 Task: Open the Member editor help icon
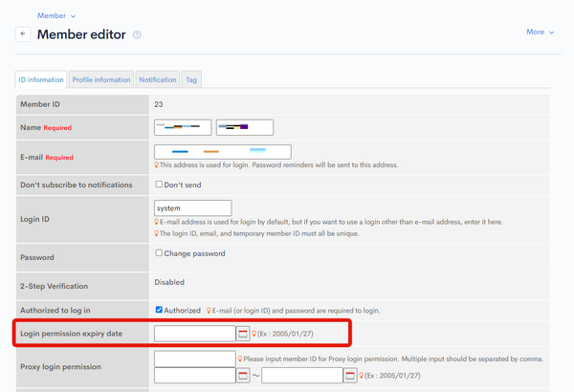click(x=137, y=34)
